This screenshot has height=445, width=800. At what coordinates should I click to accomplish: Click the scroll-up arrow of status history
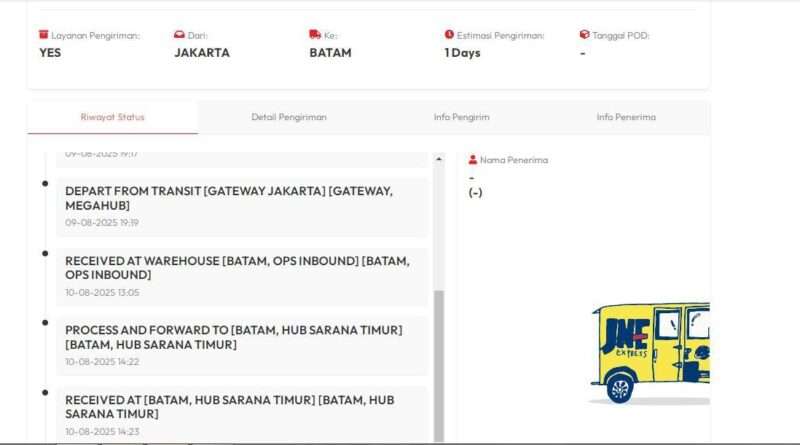439,159
